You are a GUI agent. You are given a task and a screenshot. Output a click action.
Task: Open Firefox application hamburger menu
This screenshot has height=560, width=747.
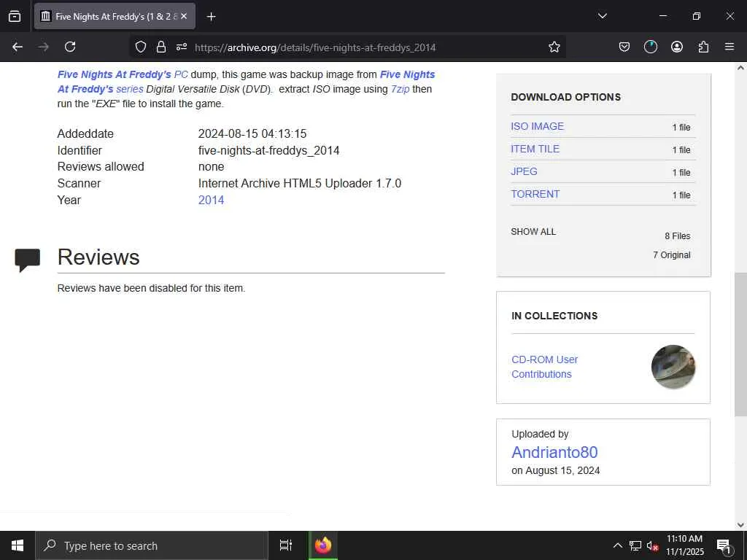(x=729, y=47)
